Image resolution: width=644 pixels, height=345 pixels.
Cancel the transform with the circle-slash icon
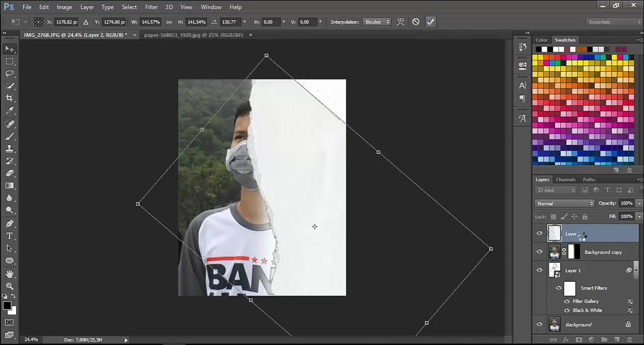416,22
